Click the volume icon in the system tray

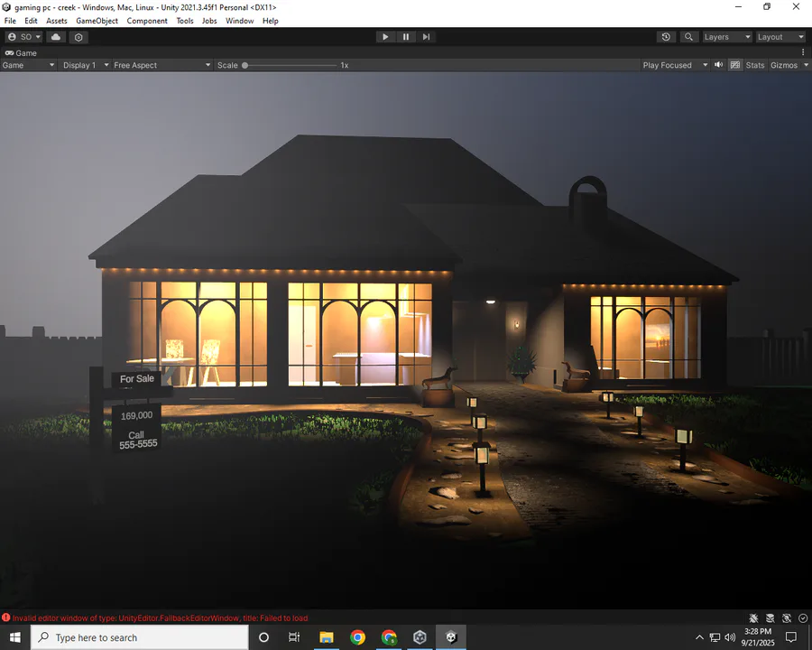pos(730,637)
